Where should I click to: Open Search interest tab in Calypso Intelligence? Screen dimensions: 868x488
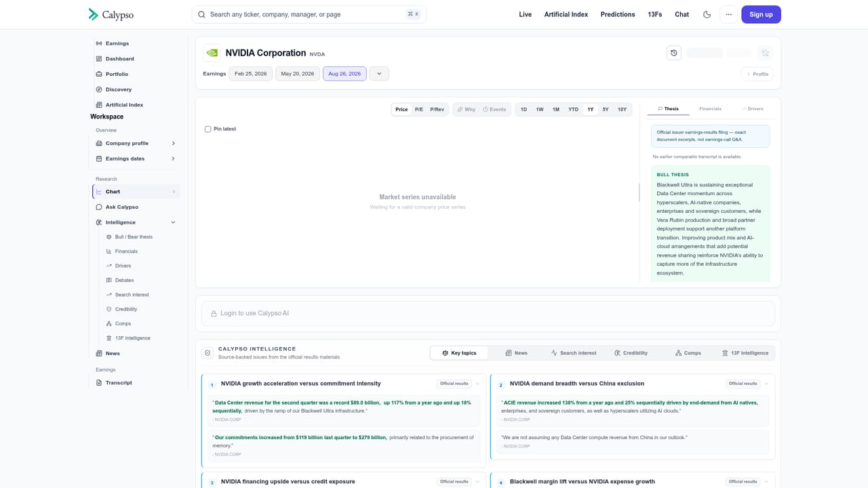coord(574,353)
